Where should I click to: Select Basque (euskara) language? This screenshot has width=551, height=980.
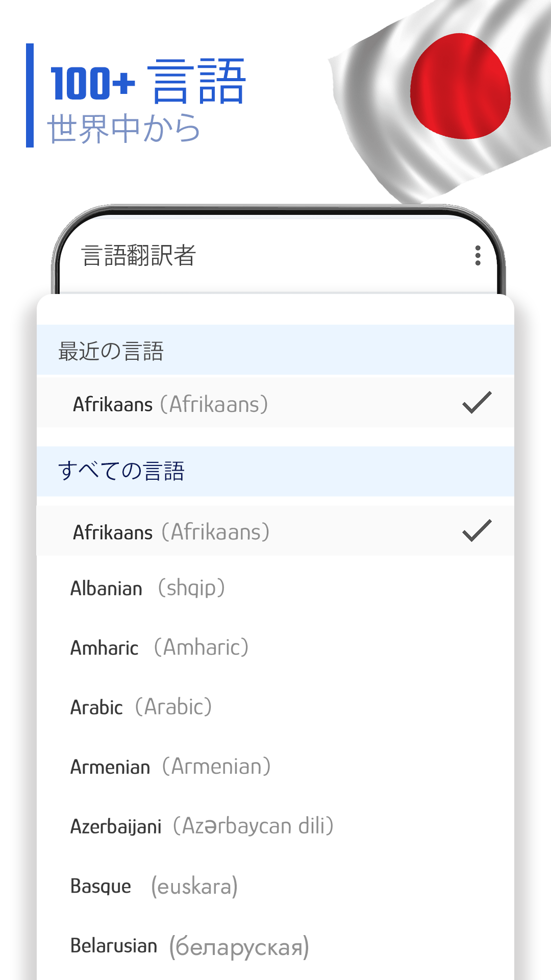275,886
